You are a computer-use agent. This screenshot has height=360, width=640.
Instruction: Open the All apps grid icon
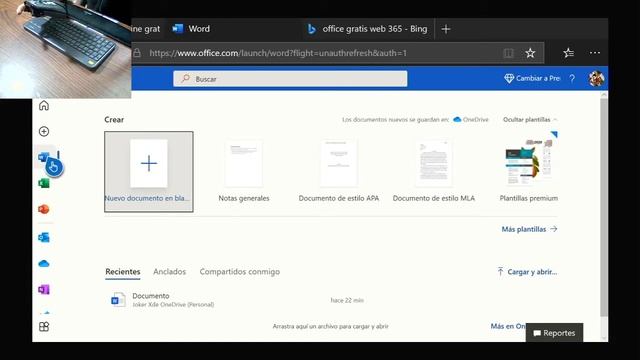tap(44, 327)
